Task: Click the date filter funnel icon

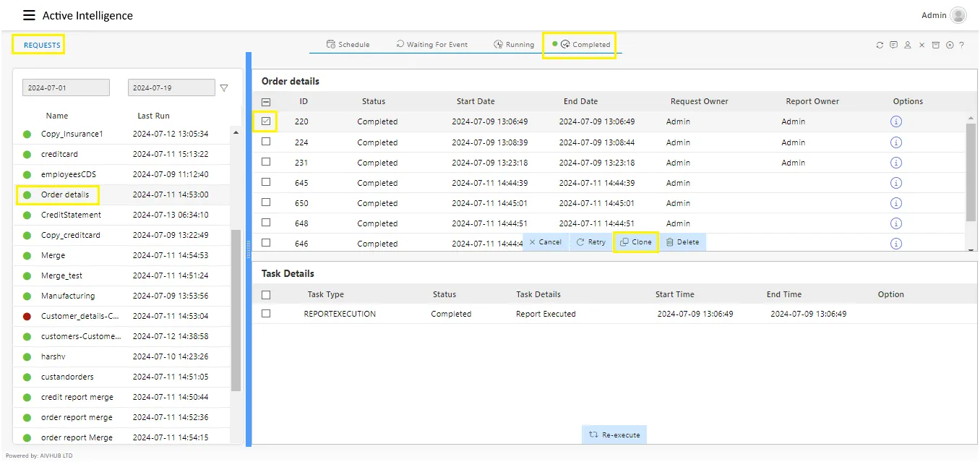Action: (x=224, y=88)
